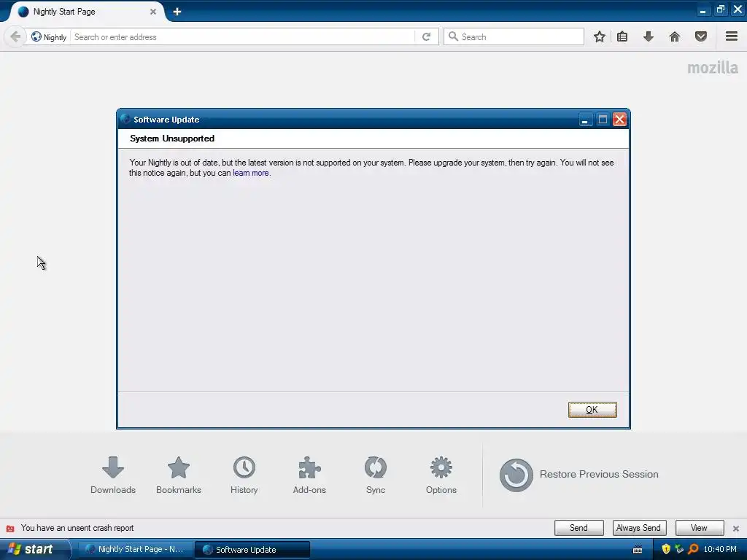Open Pocket icon in toolbar
747x560 pixels.
click(x=701, y=36)
